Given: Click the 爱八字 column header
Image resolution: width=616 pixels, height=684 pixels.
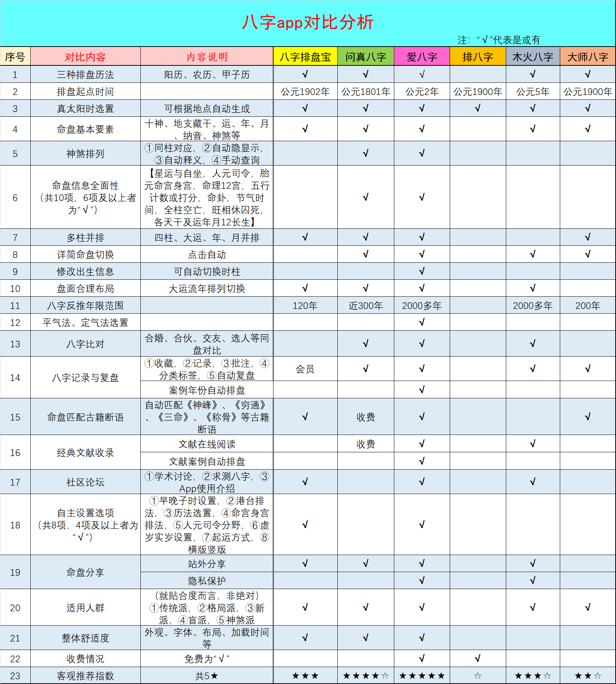Looking at the screenshot, I should [x=422, y=57].
